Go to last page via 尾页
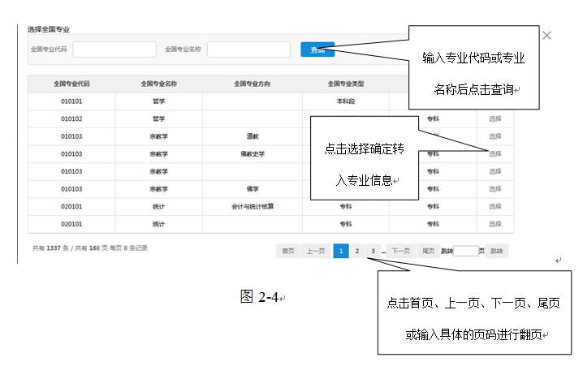Screen dimensions: 583x392 [428, 252]
